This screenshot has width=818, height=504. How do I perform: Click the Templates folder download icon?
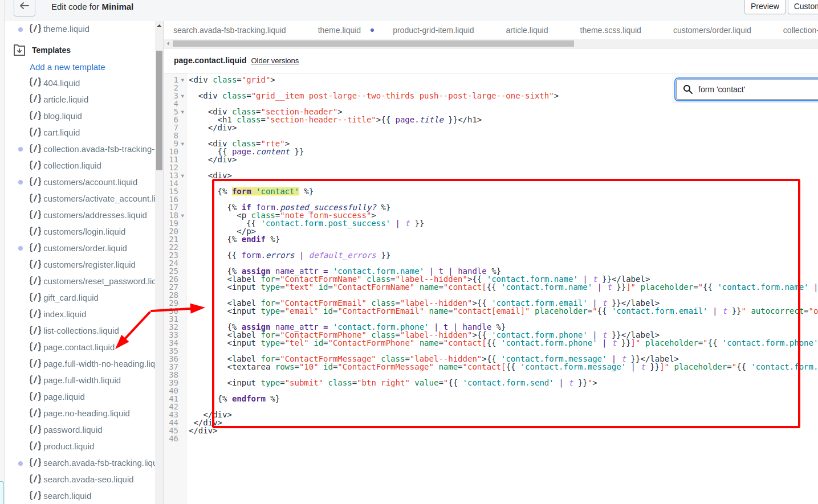19,50
